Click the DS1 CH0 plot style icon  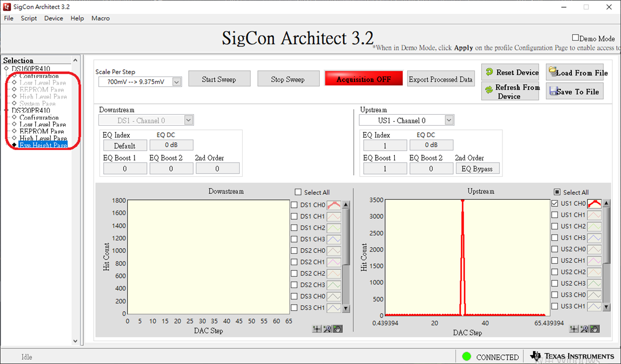coord(334,205)
